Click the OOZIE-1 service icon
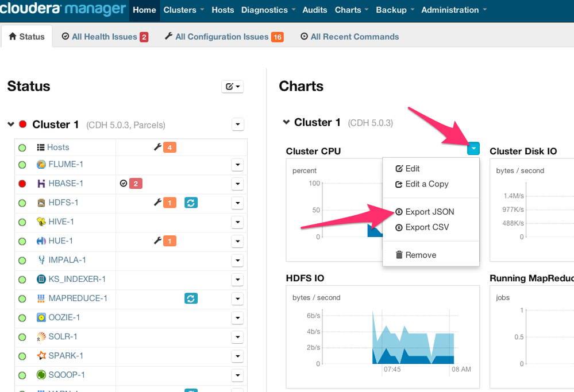Image resolution: width=574 pixels, height=392 pixels. coord(41,317)
